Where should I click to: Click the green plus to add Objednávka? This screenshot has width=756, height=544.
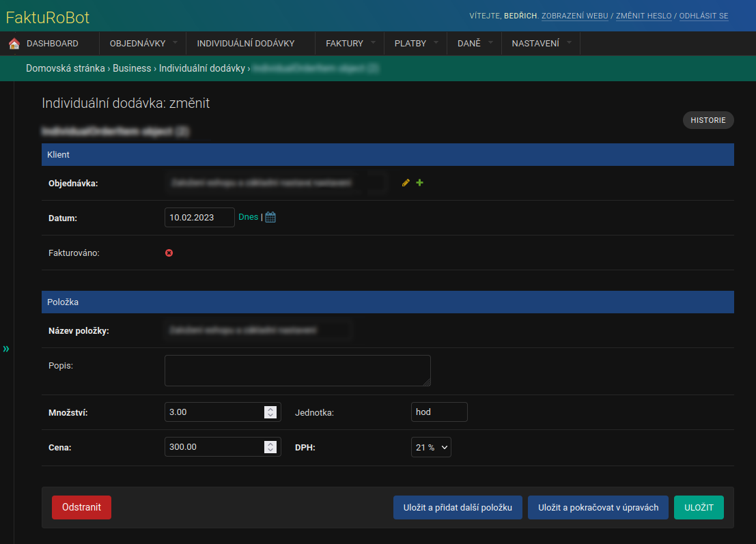coord(420,183)
